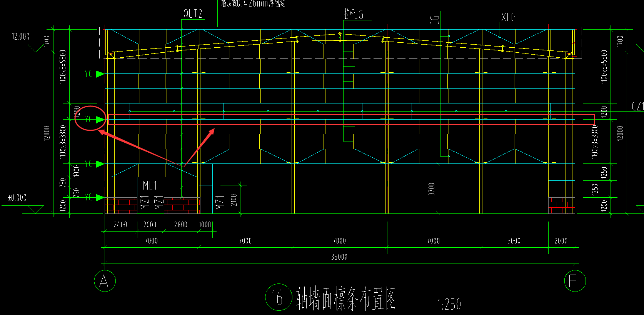This screenshot has height=315, width=644.
Task: Select the MZ1 label beside 2100 dimension
Action: point(220,202)
